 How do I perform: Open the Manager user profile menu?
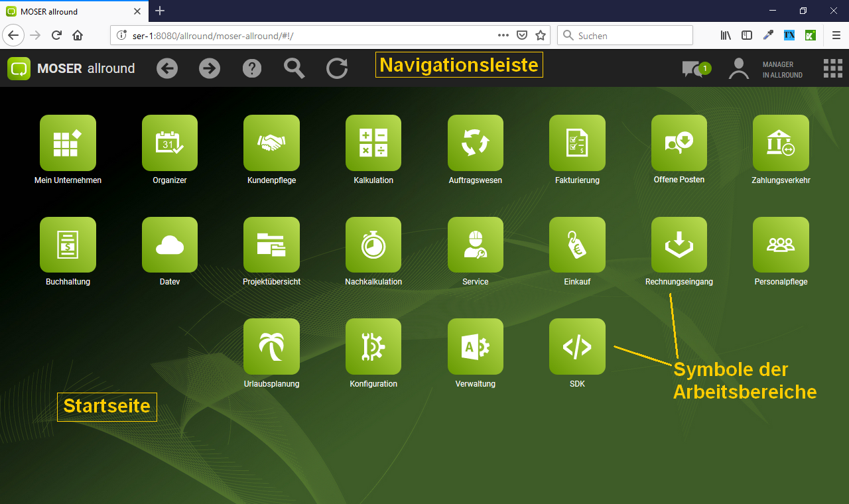click(739, 69)
